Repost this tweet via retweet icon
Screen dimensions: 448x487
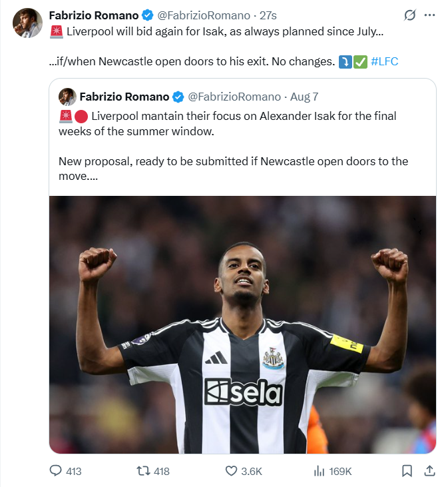point(142,470)
